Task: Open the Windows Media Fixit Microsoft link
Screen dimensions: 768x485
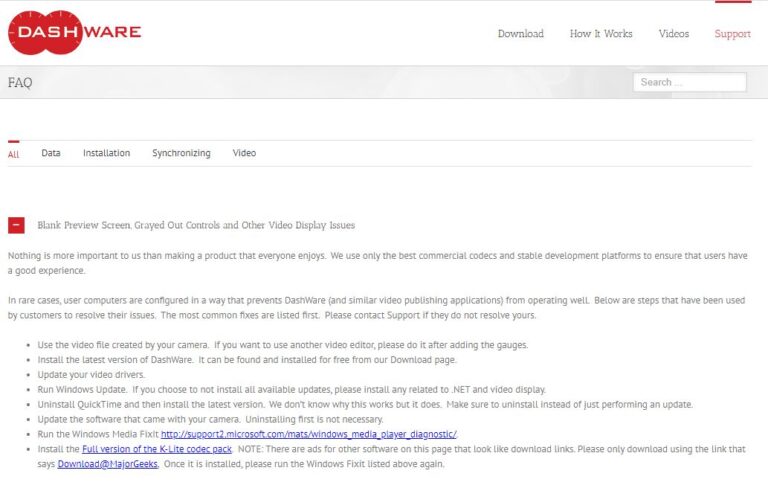Action: (308, 434)
